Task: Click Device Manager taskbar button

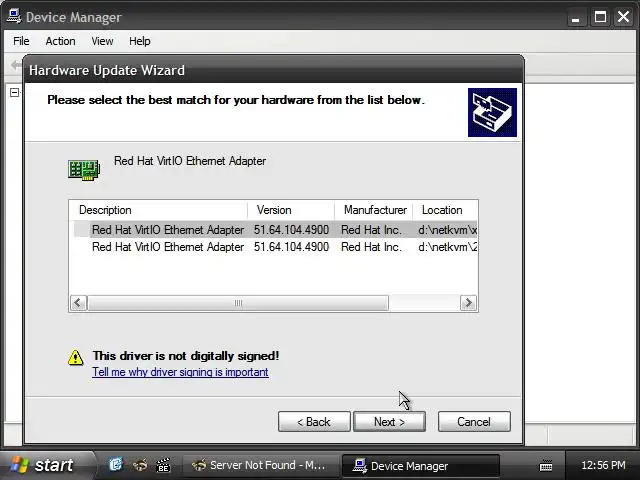Action: click(420, 466)
